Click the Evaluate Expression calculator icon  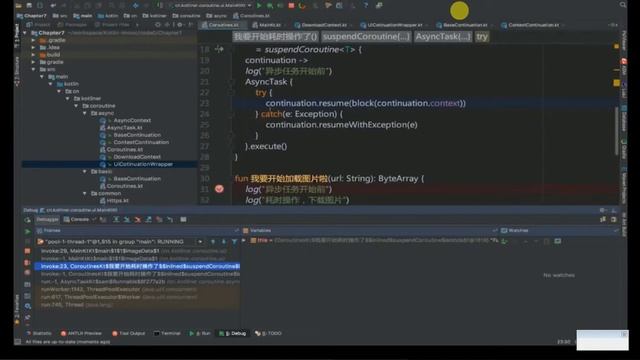(x=183, y=220)
